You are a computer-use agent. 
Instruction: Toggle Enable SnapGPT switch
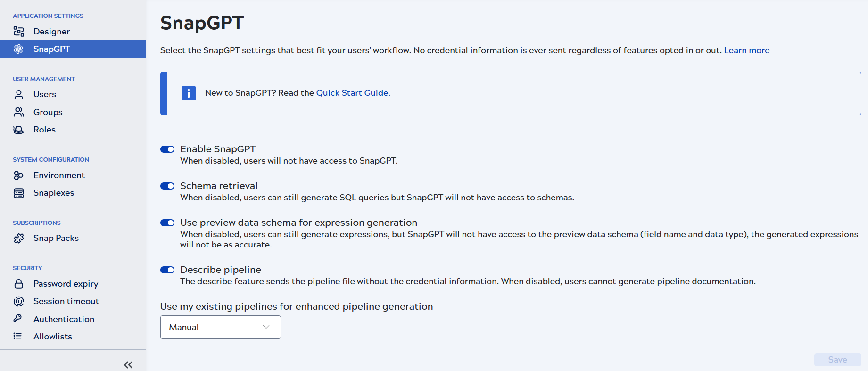tap(167, 149)
